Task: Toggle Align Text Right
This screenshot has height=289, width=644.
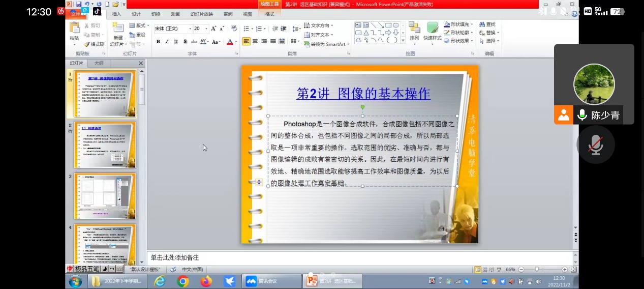Action: 264,41
